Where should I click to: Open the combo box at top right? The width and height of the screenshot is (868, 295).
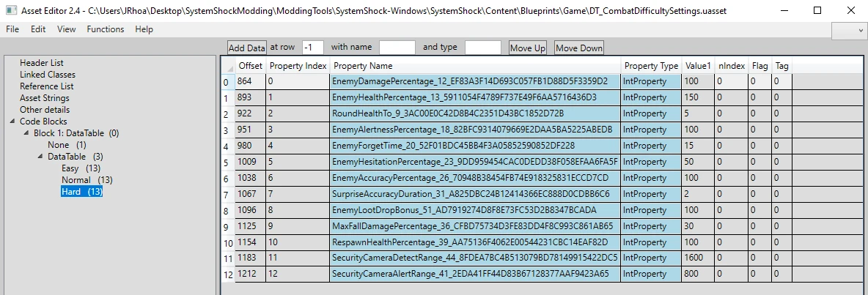tap(850, 32)
